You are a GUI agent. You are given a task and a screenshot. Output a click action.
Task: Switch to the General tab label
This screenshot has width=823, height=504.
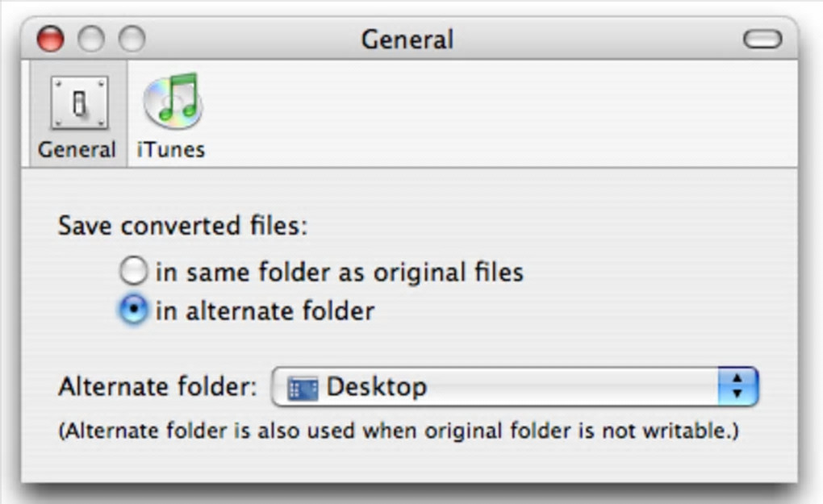tap(77, 150)
